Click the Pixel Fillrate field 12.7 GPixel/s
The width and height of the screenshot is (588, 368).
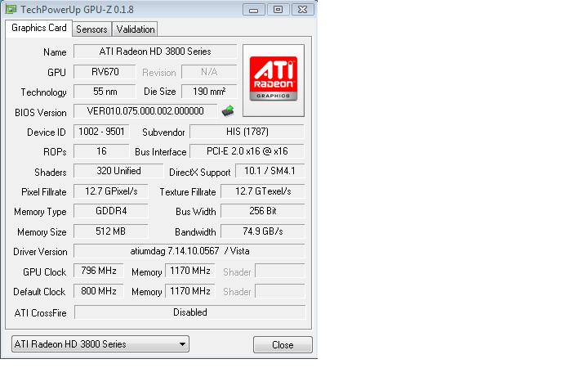(111, 191)
